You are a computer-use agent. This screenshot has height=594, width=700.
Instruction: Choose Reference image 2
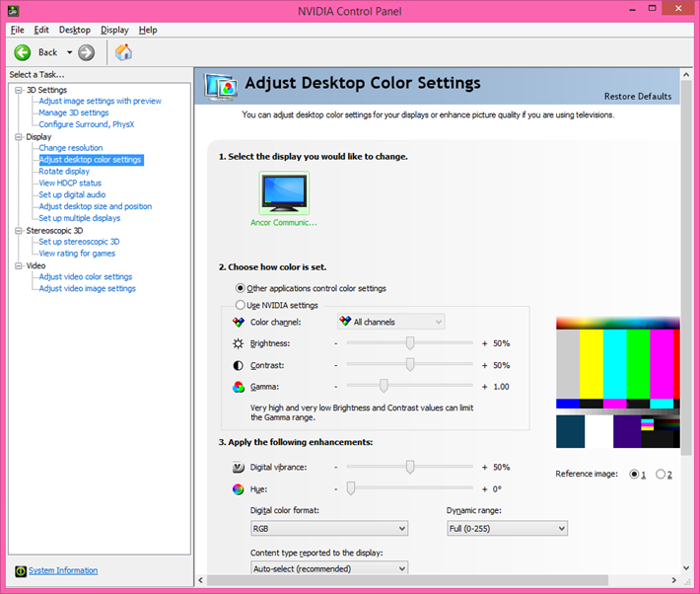pos(661,475)
